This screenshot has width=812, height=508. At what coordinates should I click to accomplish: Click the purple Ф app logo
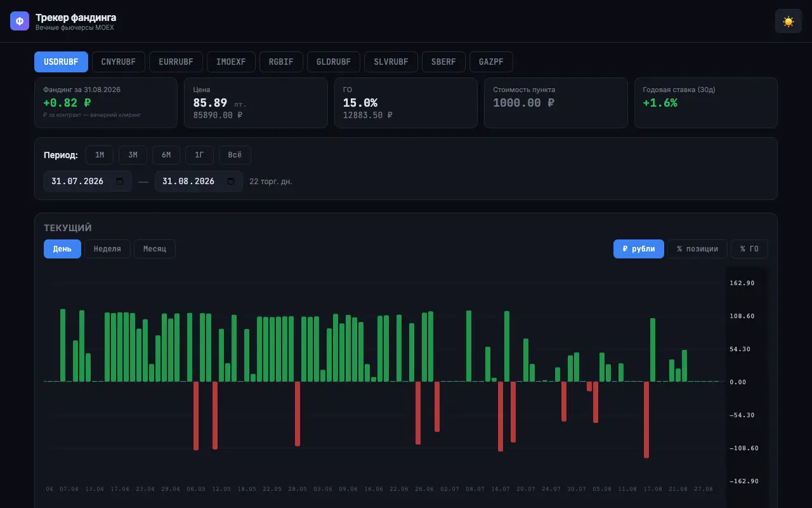(20, 21)
